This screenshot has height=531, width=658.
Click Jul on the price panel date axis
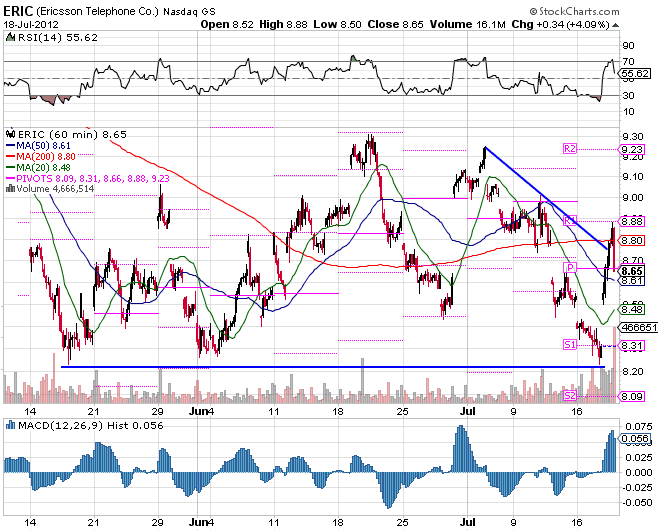[x=467, y=411]
